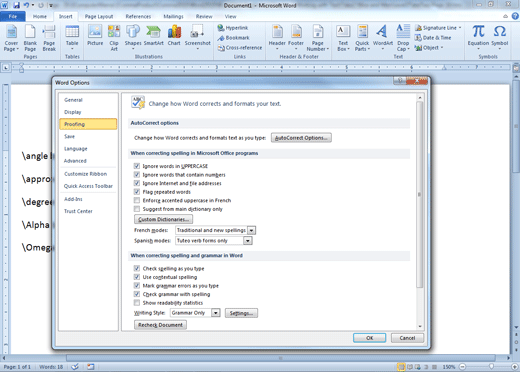Save document via Quick Access toolbar
This screenshot has height=372, width=520.
tap(16, 5)
